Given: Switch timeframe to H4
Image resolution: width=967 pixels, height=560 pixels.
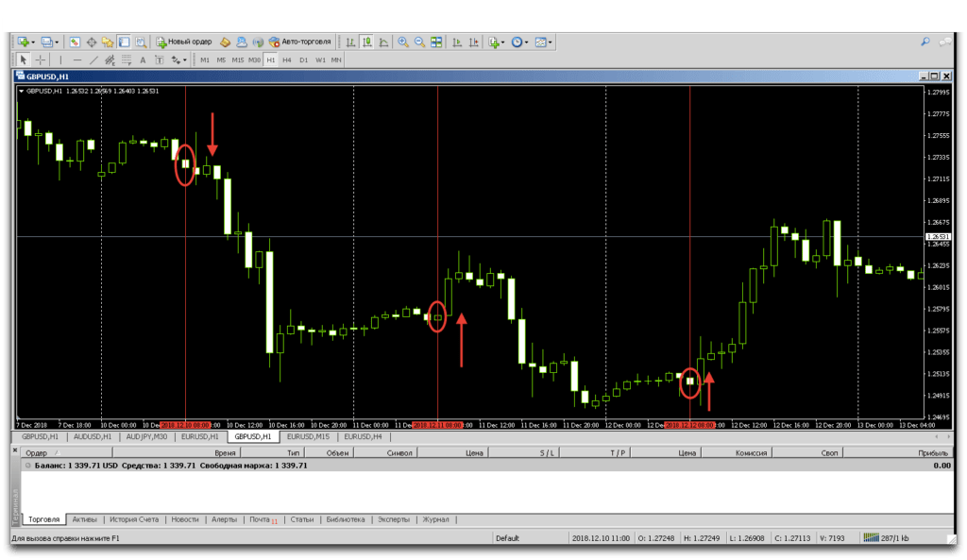Looking at the screenshot, I should [x=287, y=60].
